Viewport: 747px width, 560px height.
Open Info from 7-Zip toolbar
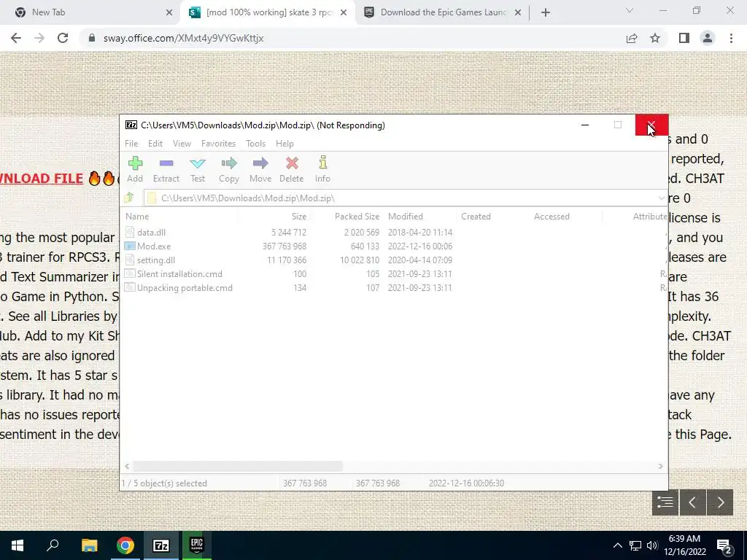point(322,169)
